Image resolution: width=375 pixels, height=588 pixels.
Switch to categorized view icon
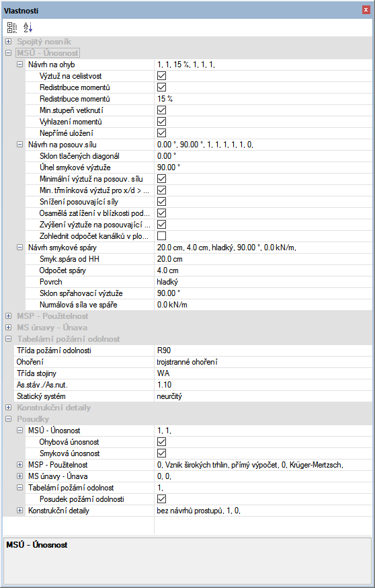point(12,28)
